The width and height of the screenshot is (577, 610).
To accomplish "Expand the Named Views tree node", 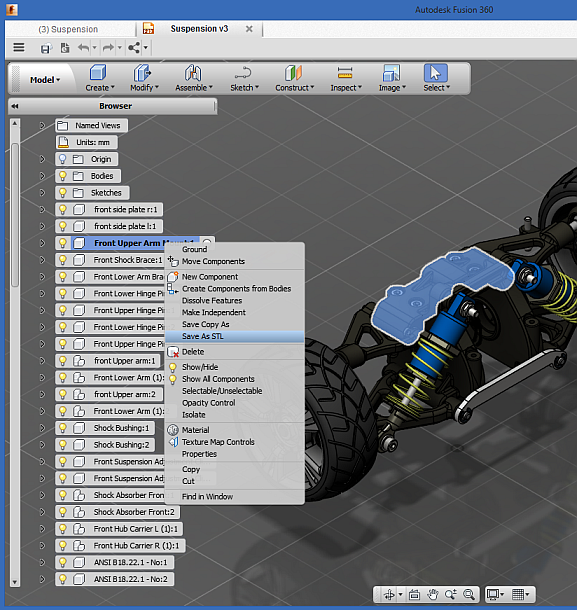I will click(42, 126).
